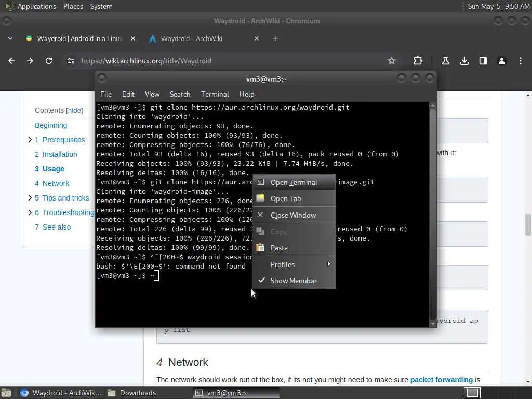Switch to Waydroid - ArchWiki tab
The height and width of the screenshot is (399, 532).
click(191, 38)
